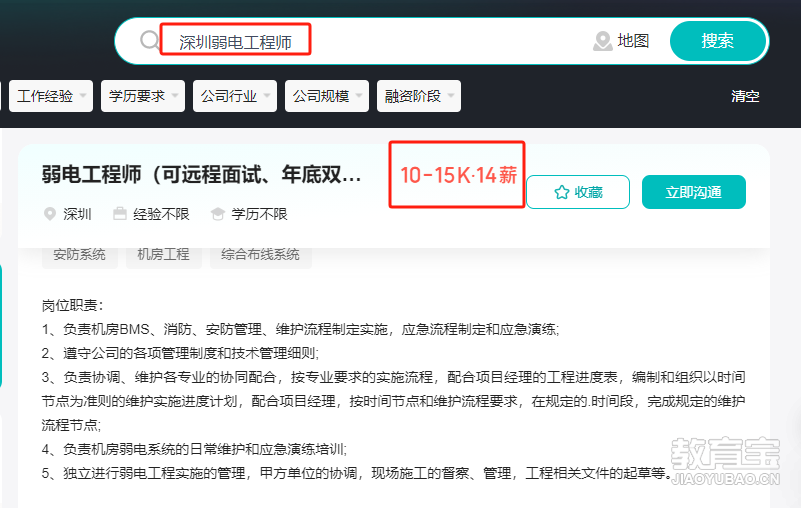Open the 地图 map link
Image resolution: width=801 pixels, height=508 pixels.
(x=633, y=41)
